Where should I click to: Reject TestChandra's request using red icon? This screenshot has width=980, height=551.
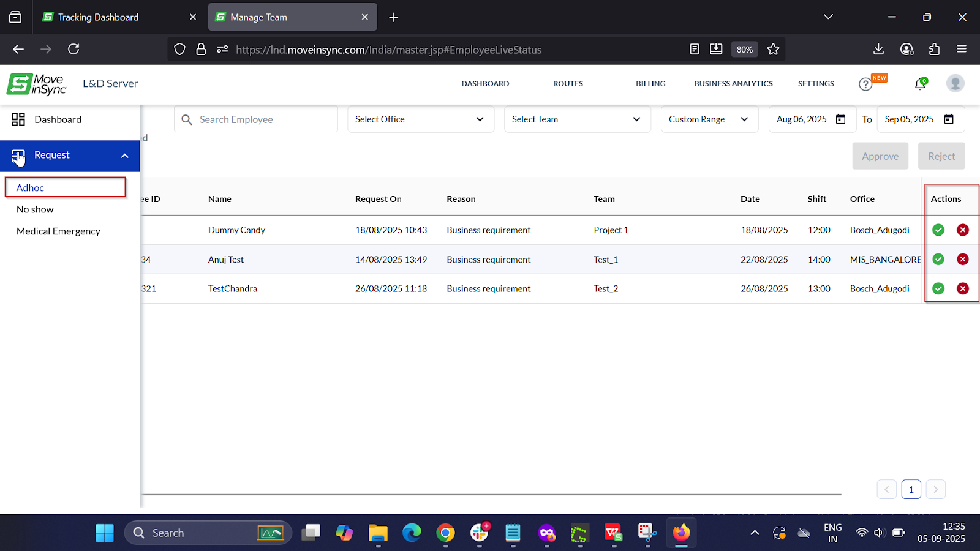tap(963, 288)
